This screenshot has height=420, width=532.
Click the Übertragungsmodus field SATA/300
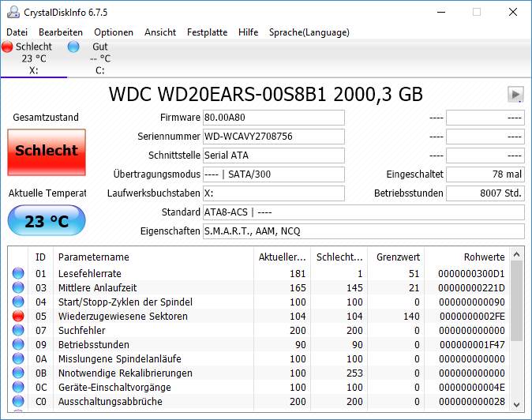274,174
